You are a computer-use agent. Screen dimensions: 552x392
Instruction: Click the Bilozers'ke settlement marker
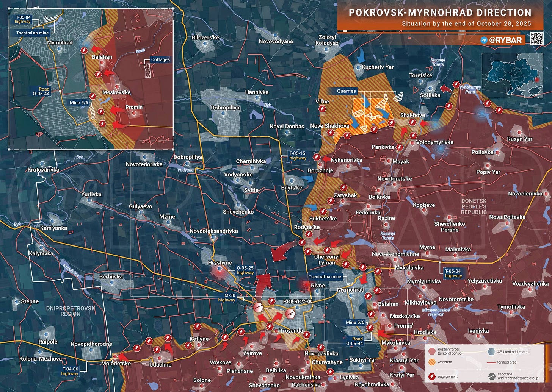[206, 44]
